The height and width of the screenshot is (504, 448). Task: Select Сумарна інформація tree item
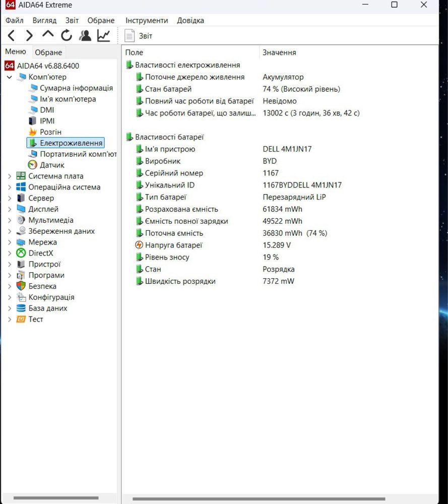(76, 88)
